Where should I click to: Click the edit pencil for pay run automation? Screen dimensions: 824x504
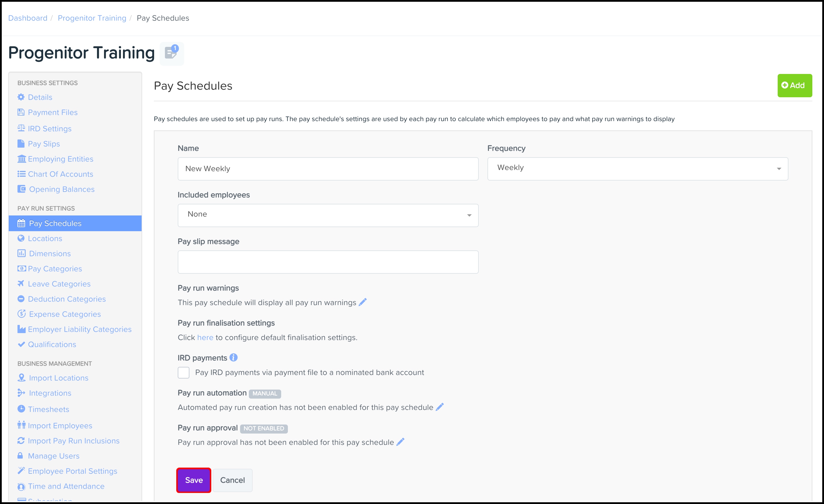(439, 407)
